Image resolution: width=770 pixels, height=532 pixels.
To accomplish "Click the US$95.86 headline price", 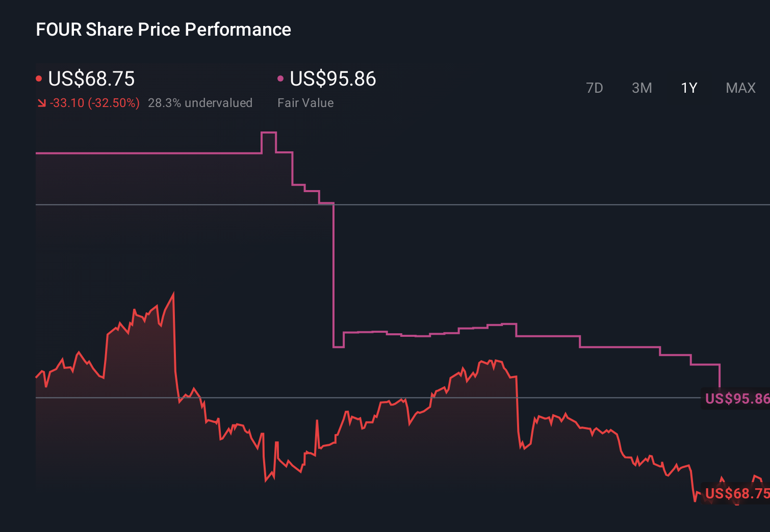I will pyautogui.click(x=332, y=79).
